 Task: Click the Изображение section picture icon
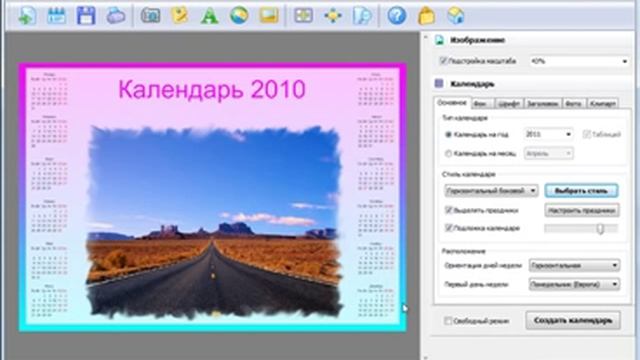coord(439,40)
